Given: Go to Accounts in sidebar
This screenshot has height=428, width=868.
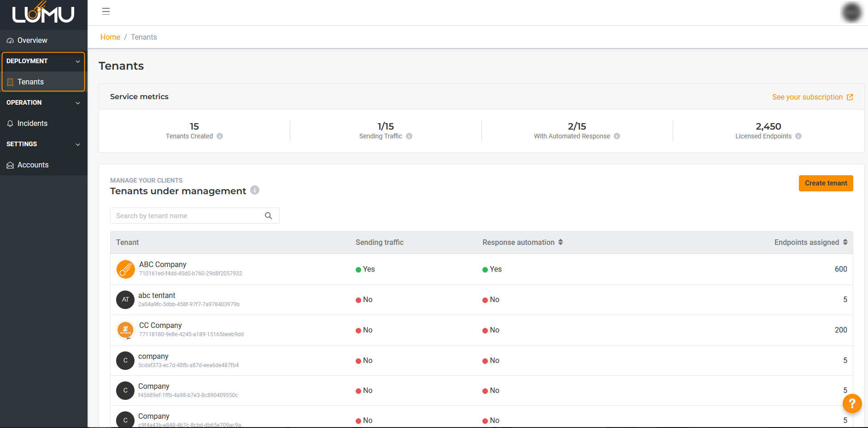Looking at the screenshot, I should point(33,165).
